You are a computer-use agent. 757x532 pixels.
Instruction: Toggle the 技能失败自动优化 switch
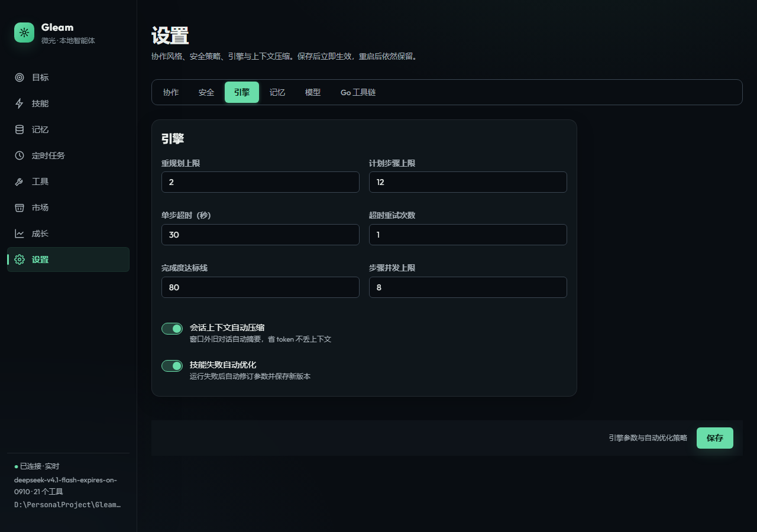pos(172,366)
